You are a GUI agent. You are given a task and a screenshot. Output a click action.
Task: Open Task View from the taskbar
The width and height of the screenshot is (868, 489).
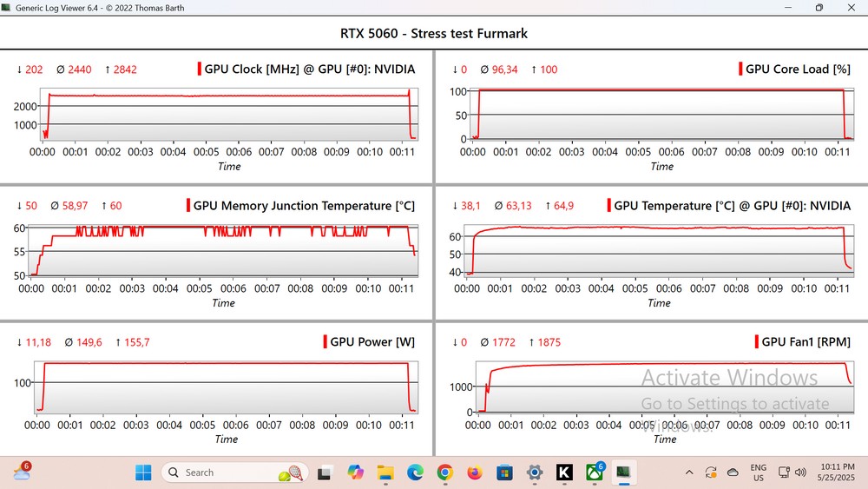click(325, 472)
